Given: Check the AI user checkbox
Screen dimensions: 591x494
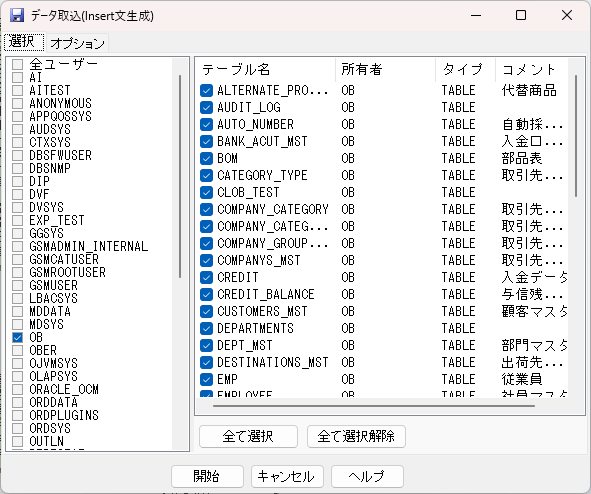Looking at the screenshot, I should coord(17,78).
